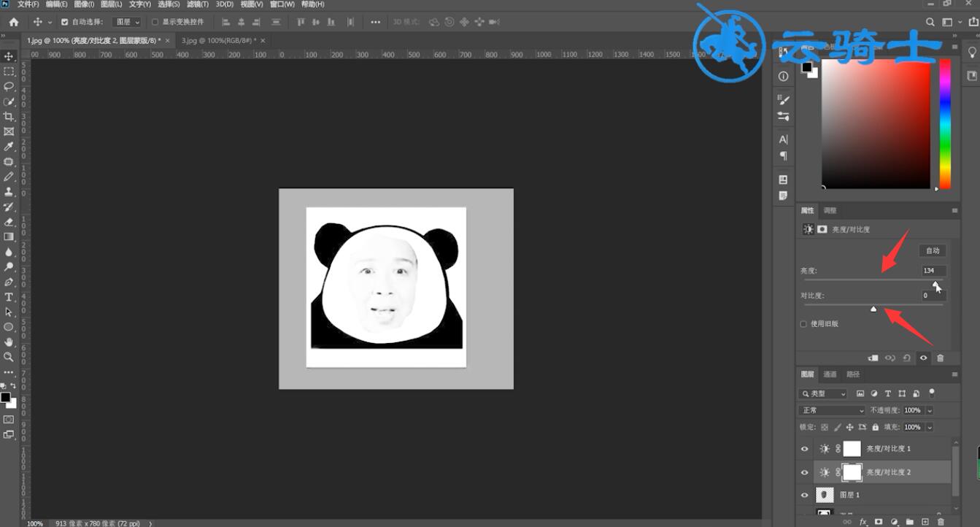
Task: Select the Rectangular Marquee tool
Action: pyautogui.click(x=9, y=72)
